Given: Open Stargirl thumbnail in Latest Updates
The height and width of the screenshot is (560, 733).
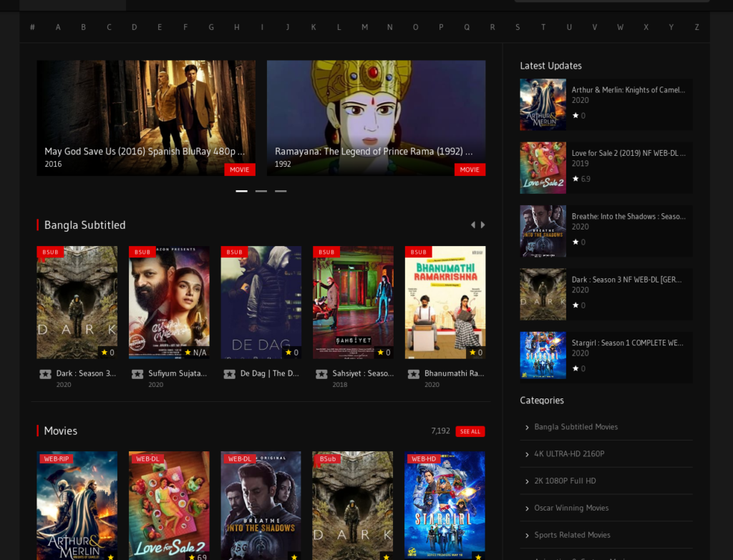Looking at the screenshot, I should point(543,355).
